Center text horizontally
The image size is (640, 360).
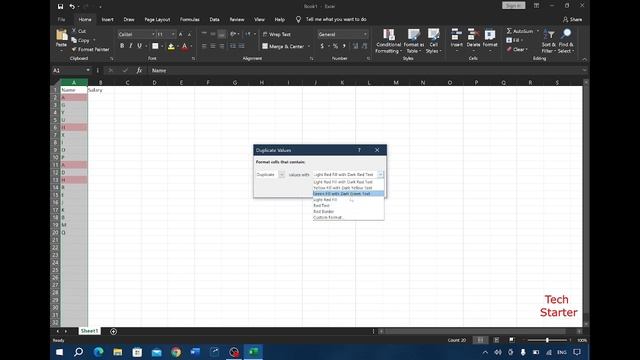pos(213,47)
